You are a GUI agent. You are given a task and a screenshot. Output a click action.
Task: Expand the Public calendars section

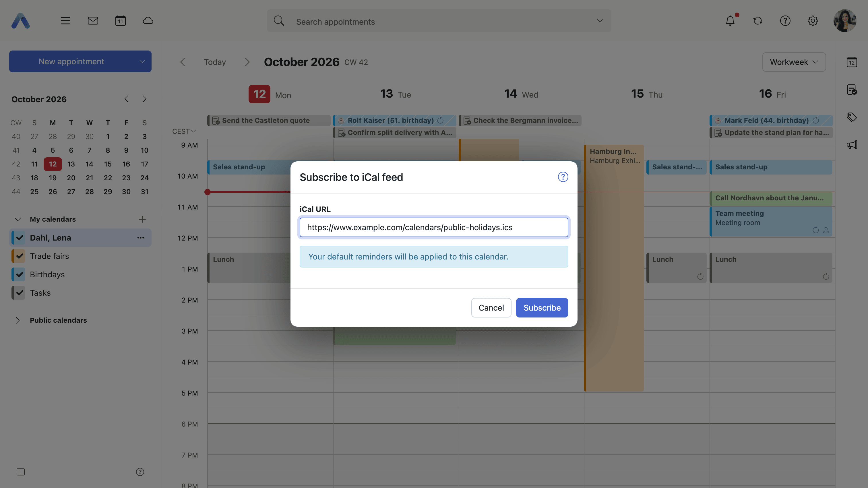tap(18, 321)
